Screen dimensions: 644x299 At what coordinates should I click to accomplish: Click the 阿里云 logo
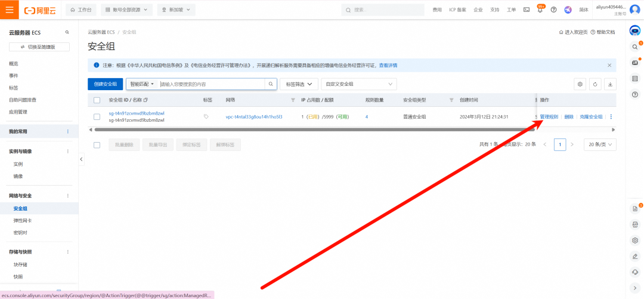(x=40, y=10)
